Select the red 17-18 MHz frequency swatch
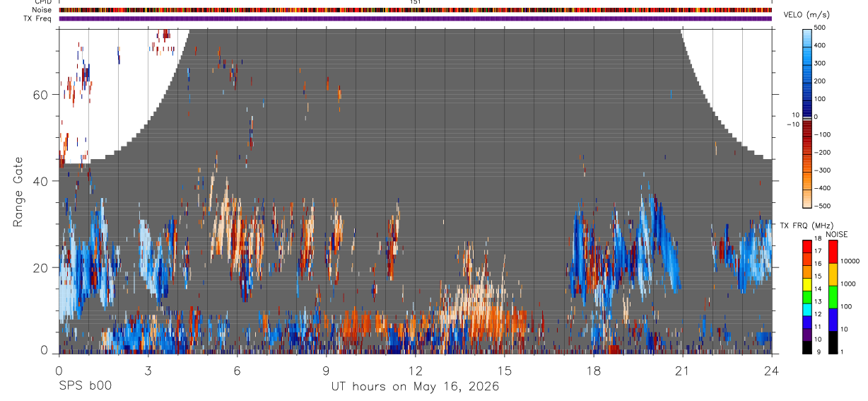Screen dimensions: 868x401 807,246
